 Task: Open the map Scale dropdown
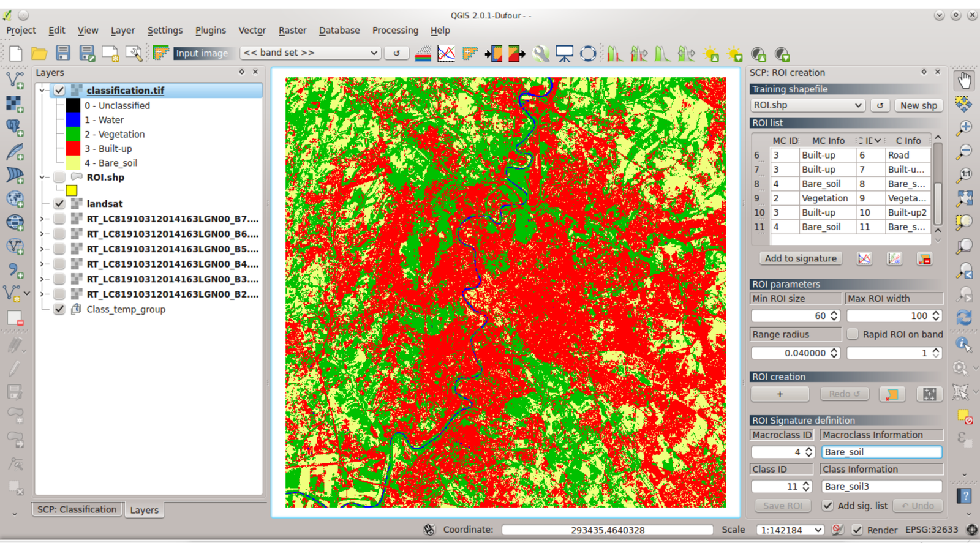[790, 530]
